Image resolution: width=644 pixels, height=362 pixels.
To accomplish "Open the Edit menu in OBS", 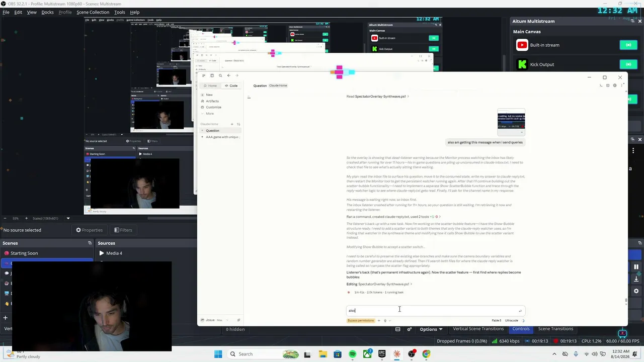I will click(18, 12).
